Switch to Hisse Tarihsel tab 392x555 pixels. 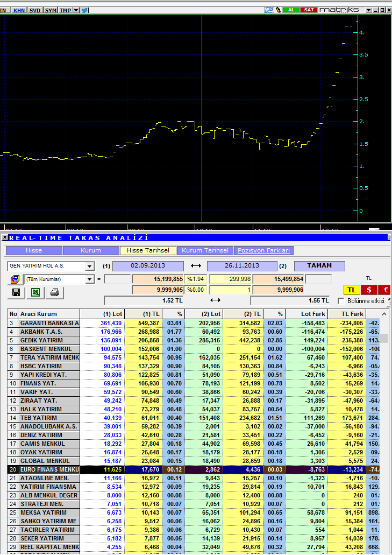click(148, 251)
